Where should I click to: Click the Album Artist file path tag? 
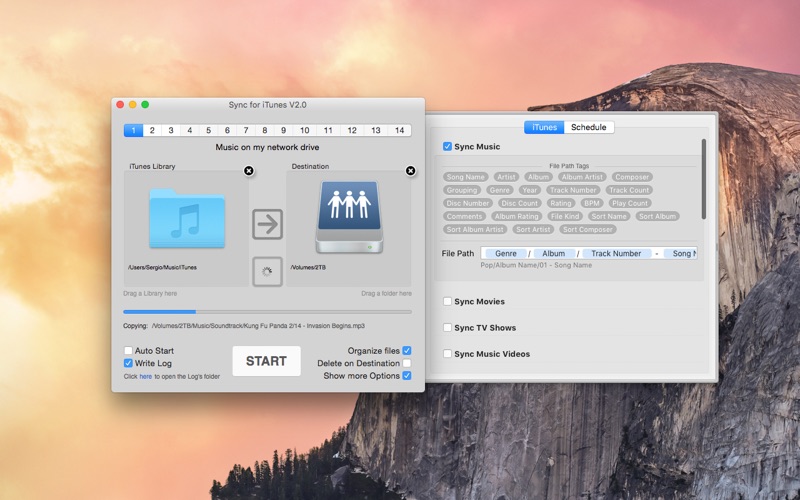(x=582, y=177)
